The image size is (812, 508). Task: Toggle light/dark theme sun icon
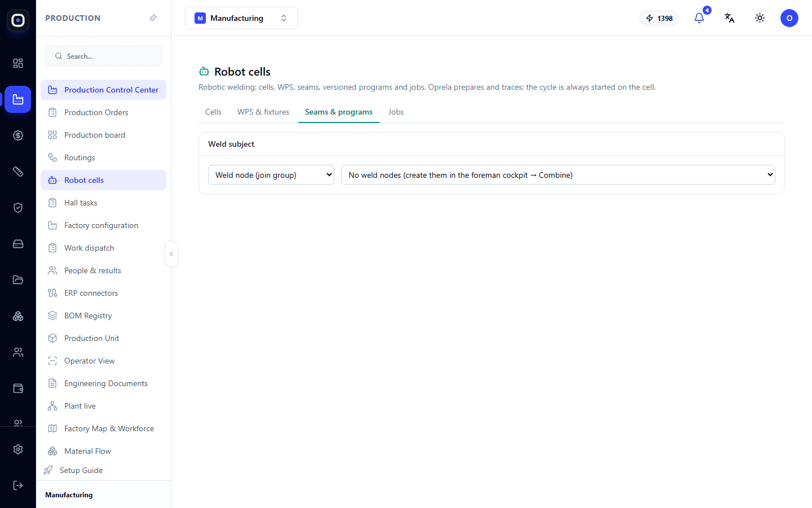[760, 18]
